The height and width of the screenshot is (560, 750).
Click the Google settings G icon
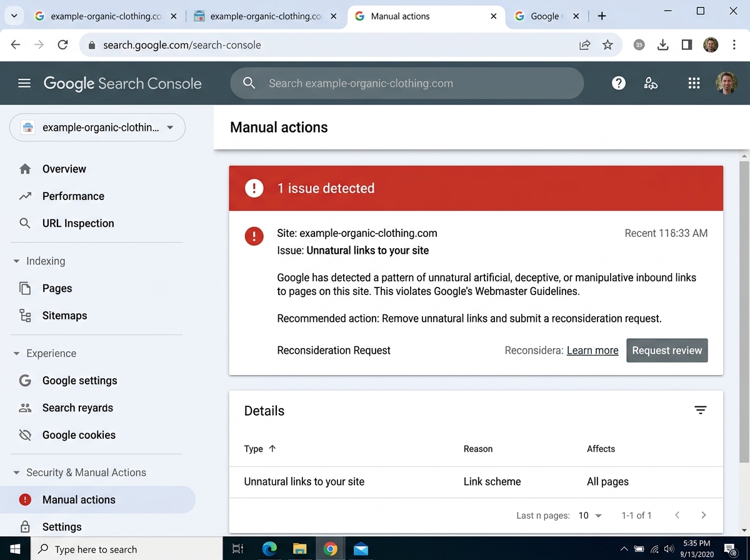[25, 381]
